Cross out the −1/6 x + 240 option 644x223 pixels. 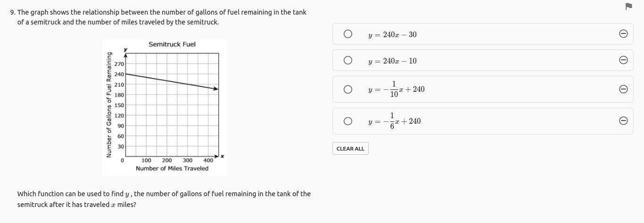pyautogui.click(x=623, y=121)
